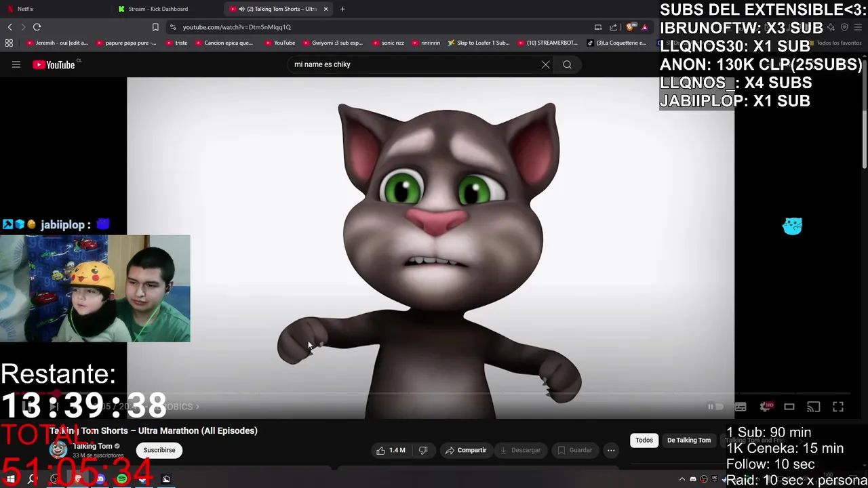Go to the YouTube home logo

click(x=54, y=64)
